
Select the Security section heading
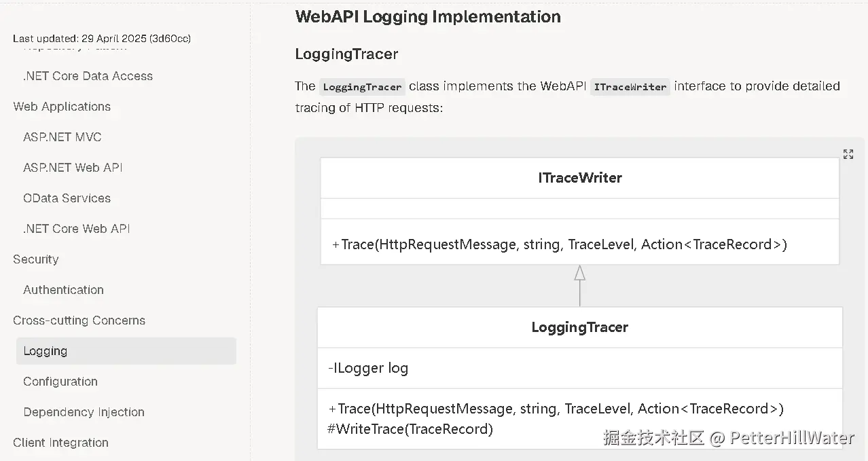click(36, 259)
